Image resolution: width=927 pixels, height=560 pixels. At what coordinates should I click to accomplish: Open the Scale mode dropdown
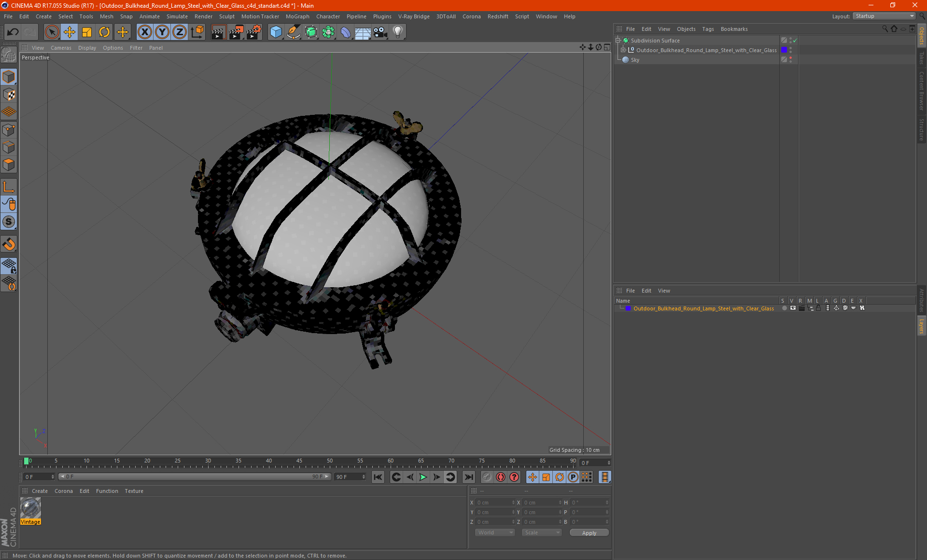coord(542,532)
